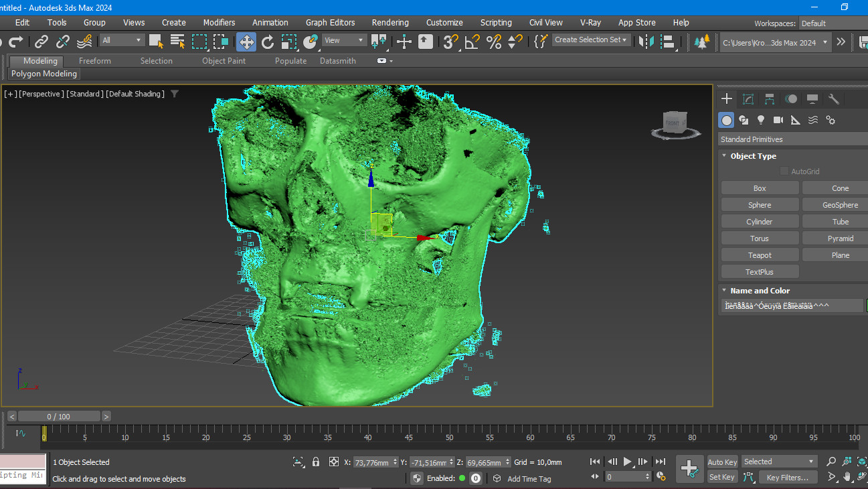The width and height of the screenshot is (868, 489).
Task: Click the X coordinate input field
Action: (x=371, y=462)
